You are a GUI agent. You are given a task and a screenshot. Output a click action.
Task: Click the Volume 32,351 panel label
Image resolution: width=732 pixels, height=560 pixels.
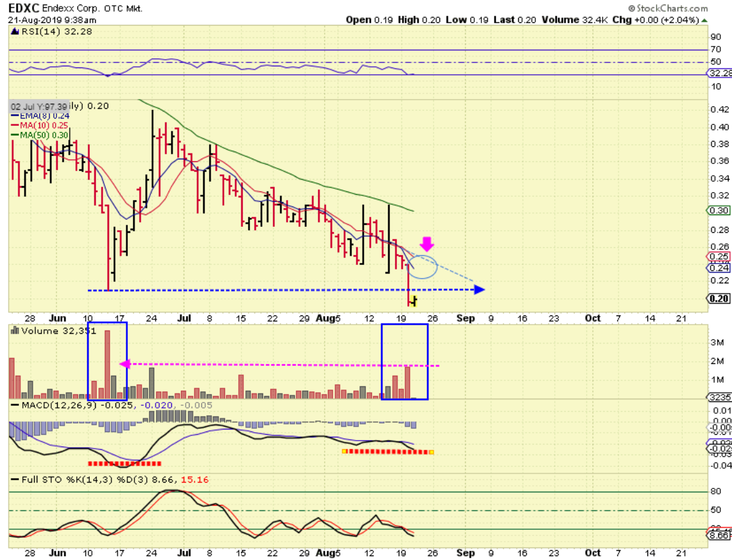(x=58, y=331)
